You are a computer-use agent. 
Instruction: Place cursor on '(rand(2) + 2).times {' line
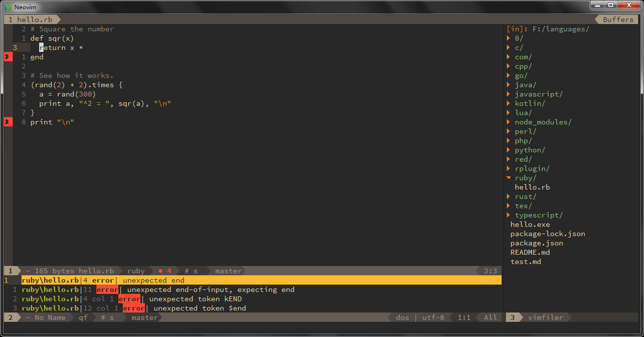click(76, 85)
